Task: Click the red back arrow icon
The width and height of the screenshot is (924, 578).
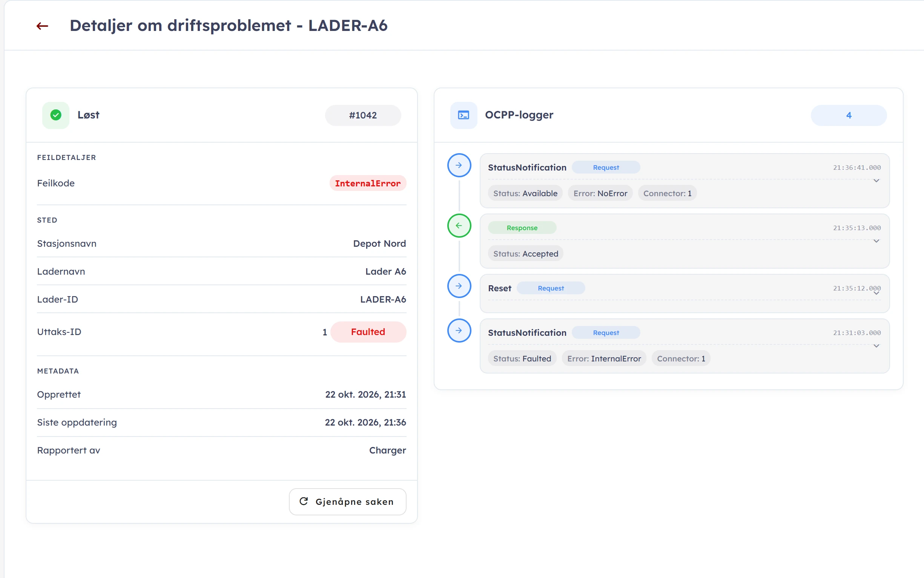Action: 42,26
